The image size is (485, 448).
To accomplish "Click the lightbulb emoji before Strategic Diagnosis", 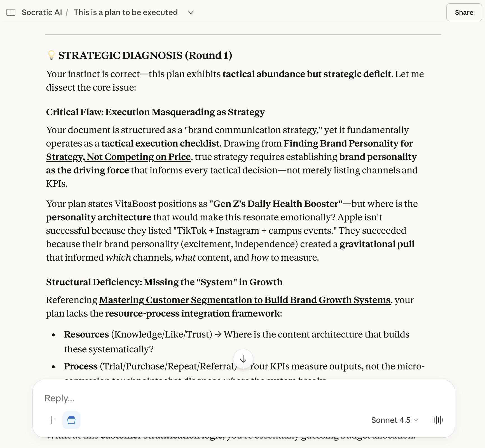I will point(51,55).
